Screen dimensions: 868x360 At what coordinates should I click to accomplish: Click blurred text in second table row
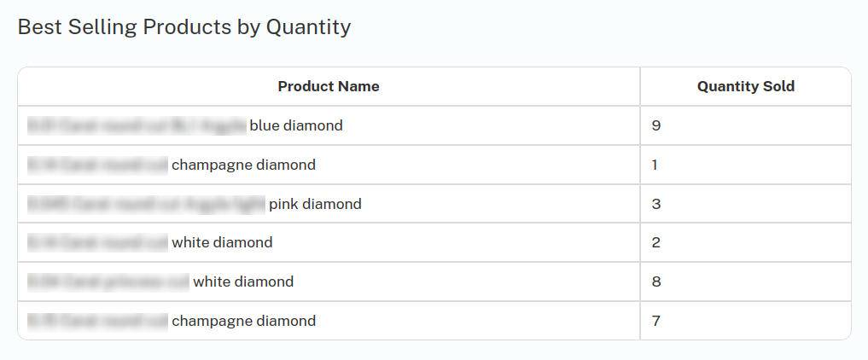point(97,165)
